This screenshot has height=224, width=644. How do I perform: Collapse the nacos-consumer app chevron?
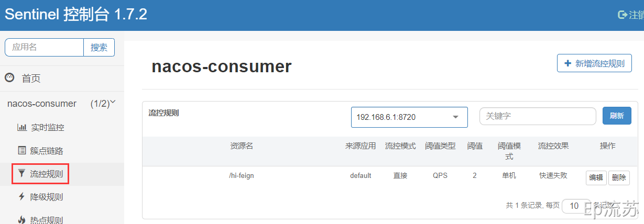(113, 102)
